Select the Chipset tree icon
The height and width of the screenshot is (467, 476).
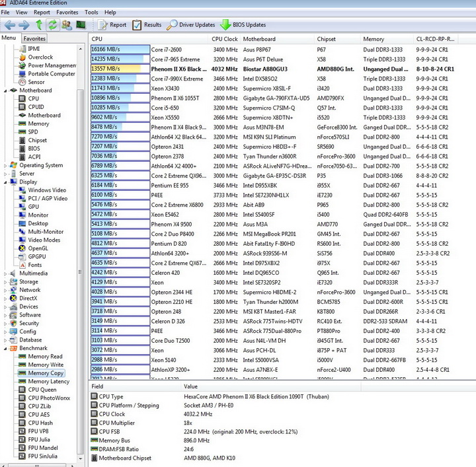tap(22, 141)
